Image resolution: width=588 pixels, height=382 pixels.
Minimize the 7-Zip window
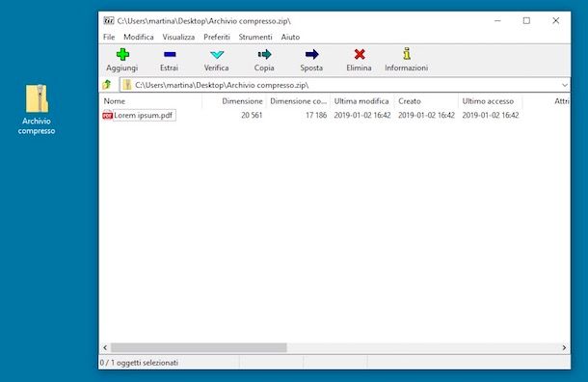(497, 20)
